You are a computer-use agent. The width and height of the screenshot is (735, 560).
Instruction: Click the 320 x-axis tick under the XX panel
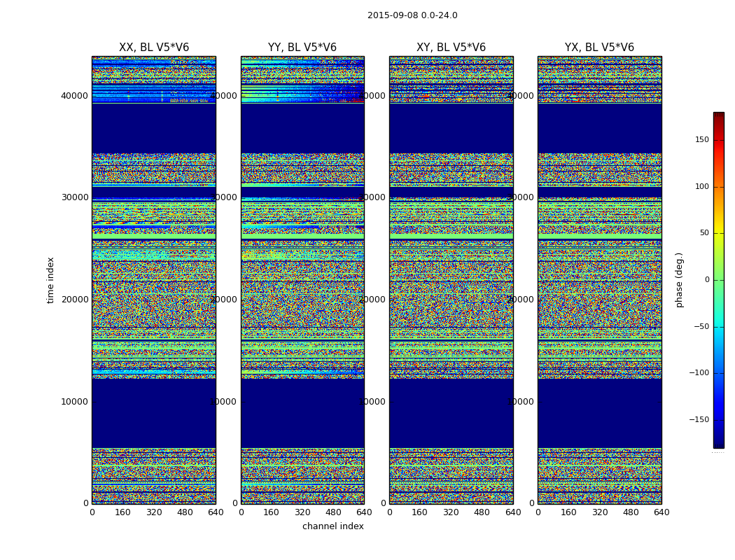pos(154,512)
